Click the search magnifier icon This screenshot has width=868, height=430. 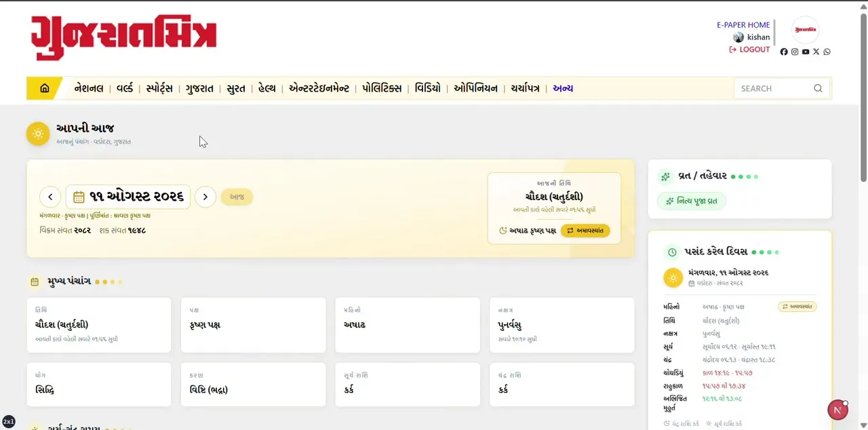point(818,88)
